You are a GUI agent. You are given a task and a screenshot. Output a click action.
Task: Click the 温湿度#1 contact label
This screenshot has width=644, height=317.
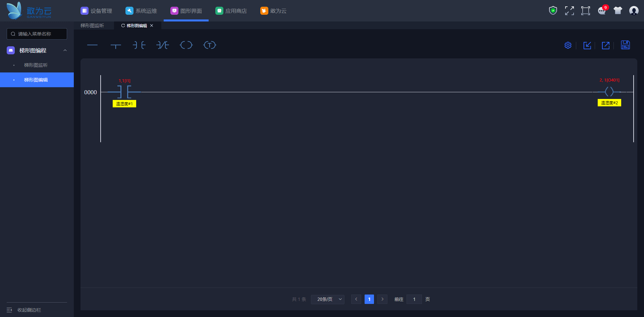(124, 104)
